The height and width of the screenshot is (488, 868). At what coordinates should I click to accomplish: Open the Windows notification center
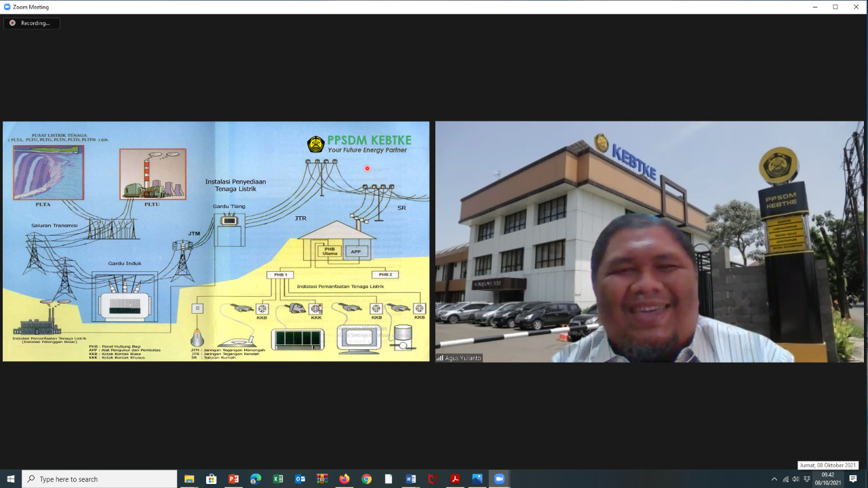click(x=853, y=479)
